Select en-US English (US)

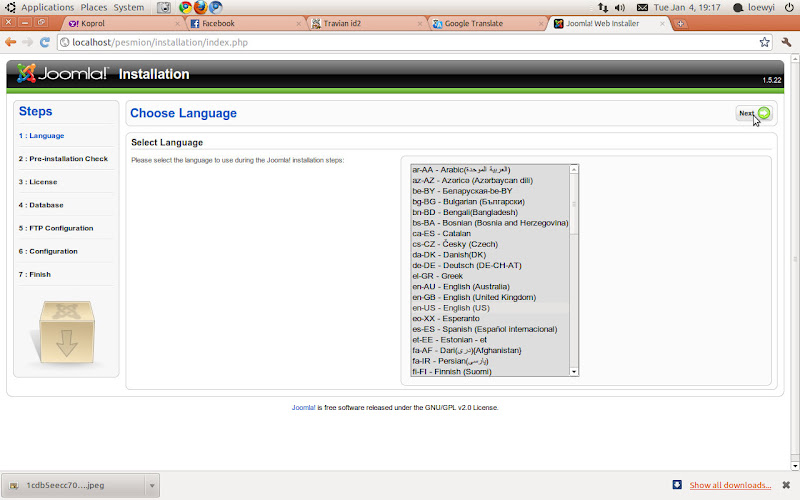click(x=490, y=308)
